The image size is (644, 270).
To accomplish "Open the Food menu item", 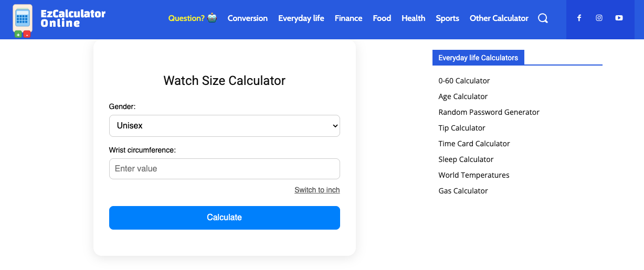I will click(382, 18).
